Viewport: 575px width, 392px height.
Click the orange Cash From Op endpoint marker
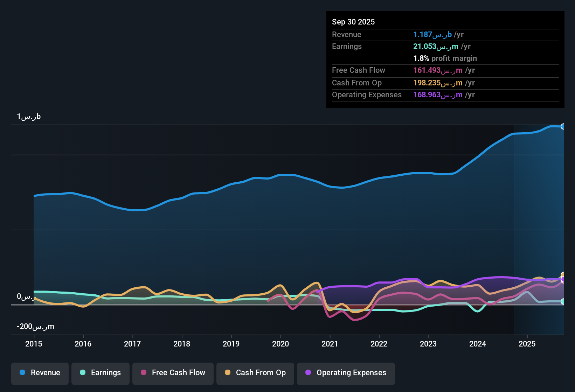[x=562, y=275]
